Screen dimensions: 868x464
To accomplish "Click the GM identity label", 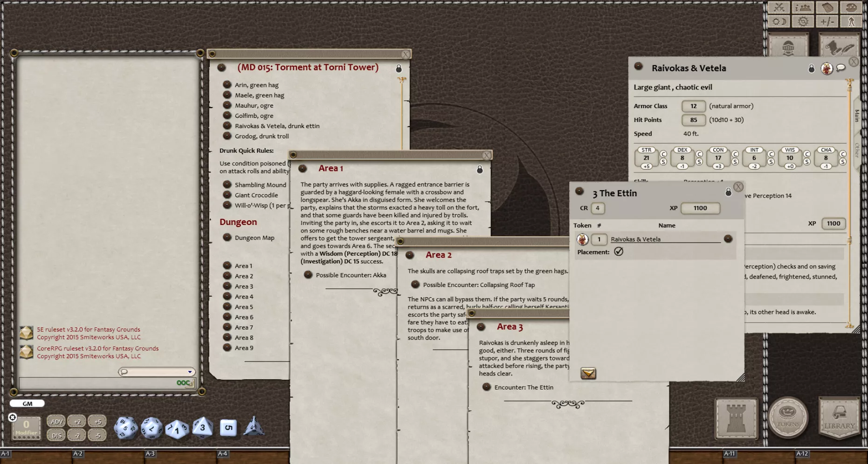I will [x=27, y=404].
